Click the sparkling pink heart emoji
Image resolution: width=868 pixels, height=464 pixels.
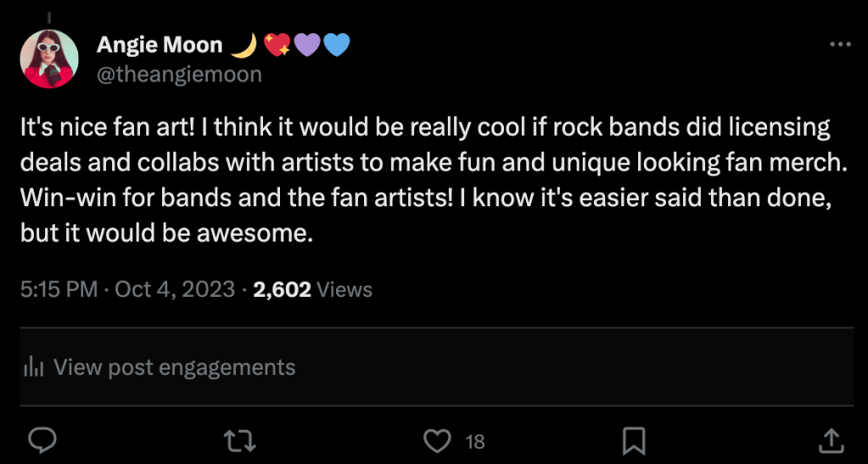(x=277, y=45)
